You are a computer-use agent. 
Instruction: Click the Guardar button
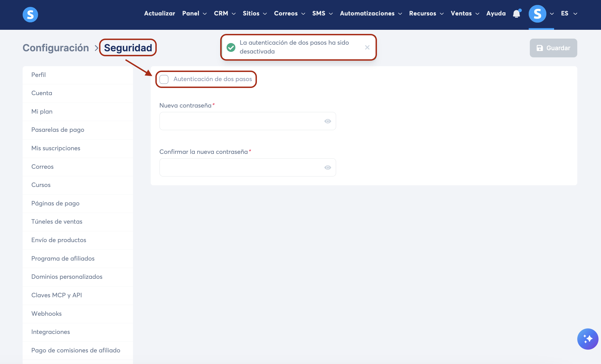(553, 48)
